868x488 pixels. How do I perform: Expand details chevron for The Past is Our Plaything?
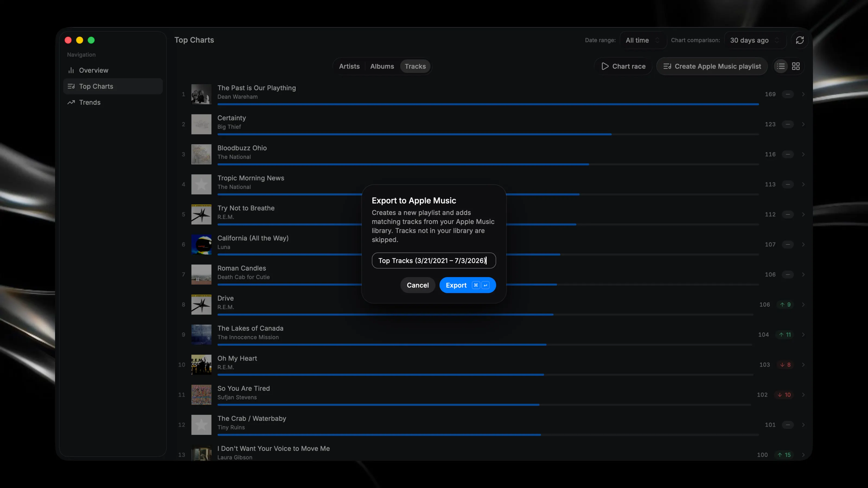[x=803, y=94]
